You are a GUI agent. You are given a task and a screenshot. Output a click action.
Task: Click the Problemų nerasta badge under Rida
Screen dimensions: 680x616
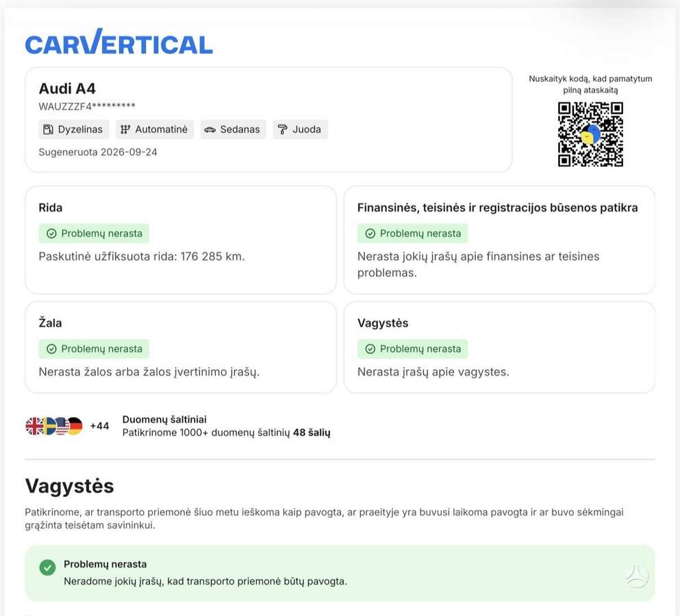[94, 233]
